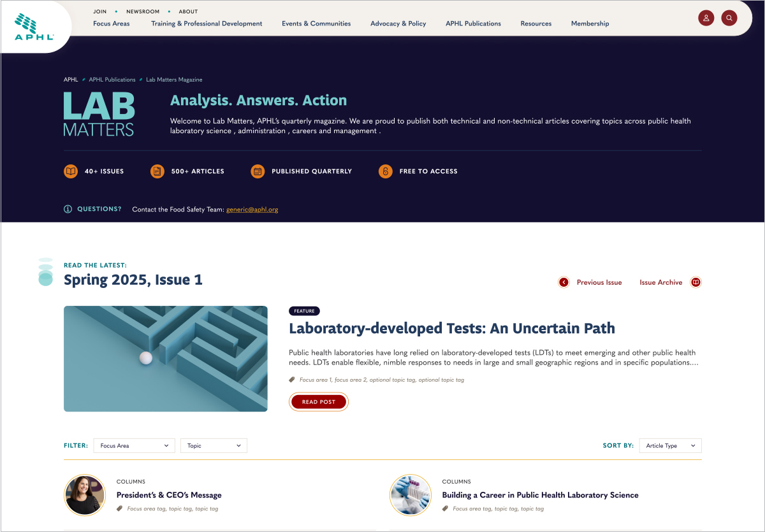765x532 pixels.
Task: Click the President's & CEO's Message portrait thumbnail
Action: 84,495
